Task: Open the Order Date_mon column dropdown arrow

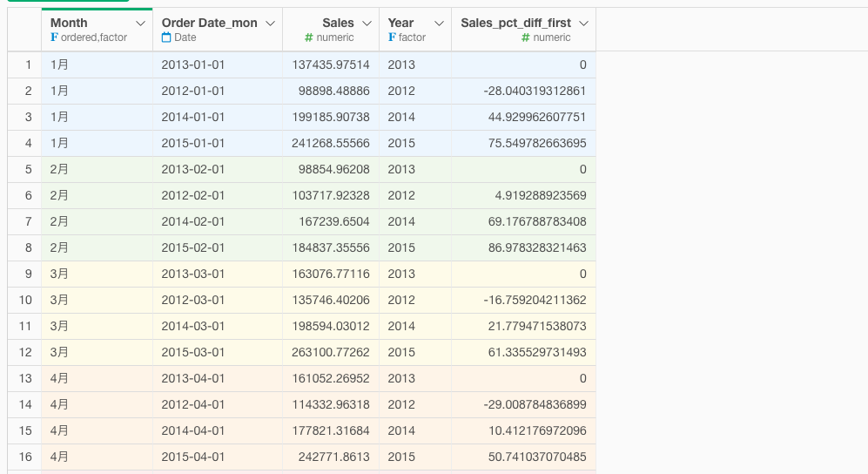Action: (x=270, y=24)
